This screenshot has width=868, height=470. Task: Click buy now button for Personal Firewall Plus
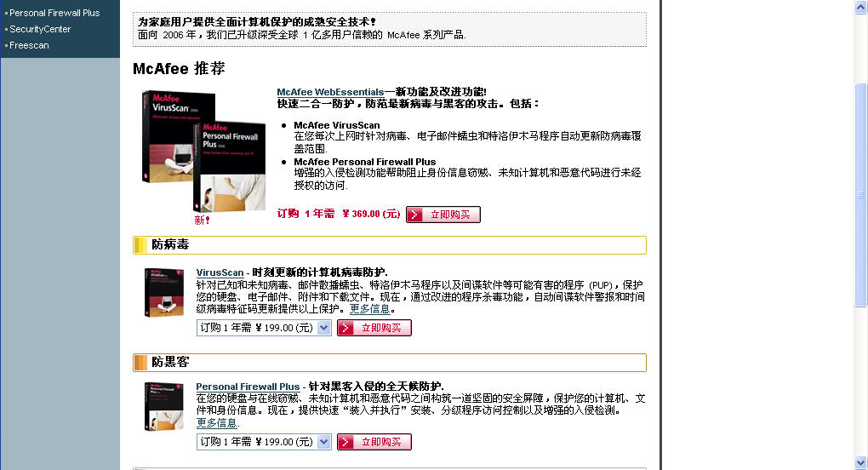click(x=374, y=442)
